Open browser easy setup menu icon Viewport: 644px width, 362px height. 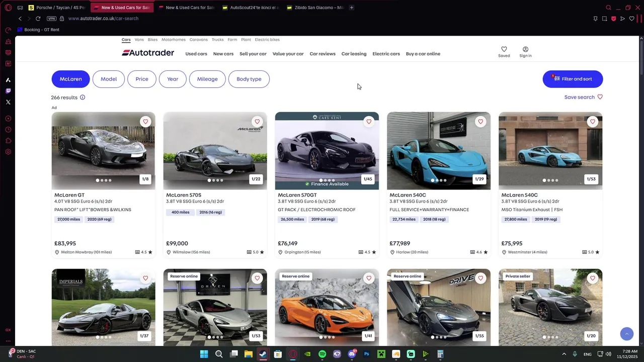pos(639,19)
